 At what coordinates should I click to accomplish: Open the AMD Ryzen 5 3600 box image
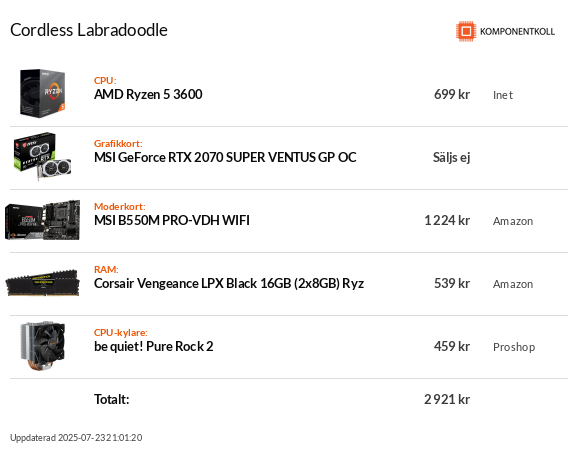click(42, 93)
